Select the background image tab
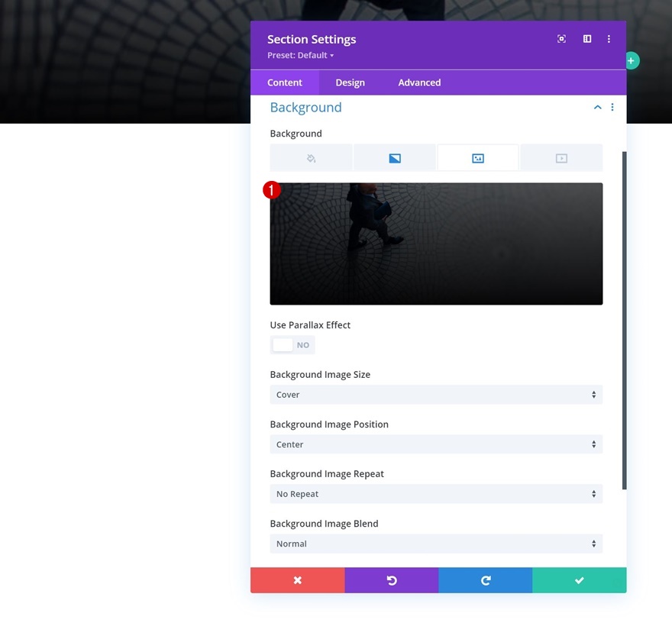Viewport: 672px width, 626px height. (478, 158)
